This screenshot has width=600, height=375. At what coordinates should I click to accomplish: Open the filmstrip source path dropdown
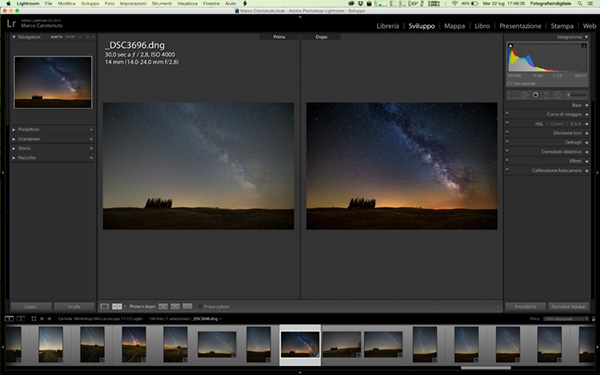pos(220,319)
